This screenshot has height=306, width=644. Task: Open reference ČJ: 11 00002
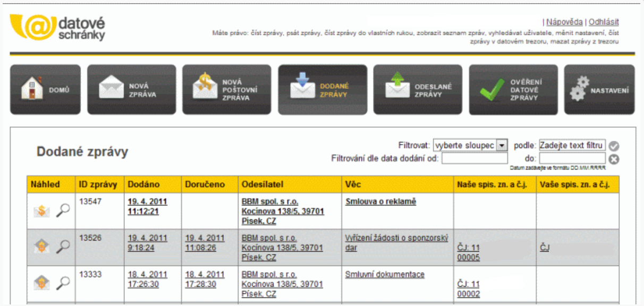point(469,289)
